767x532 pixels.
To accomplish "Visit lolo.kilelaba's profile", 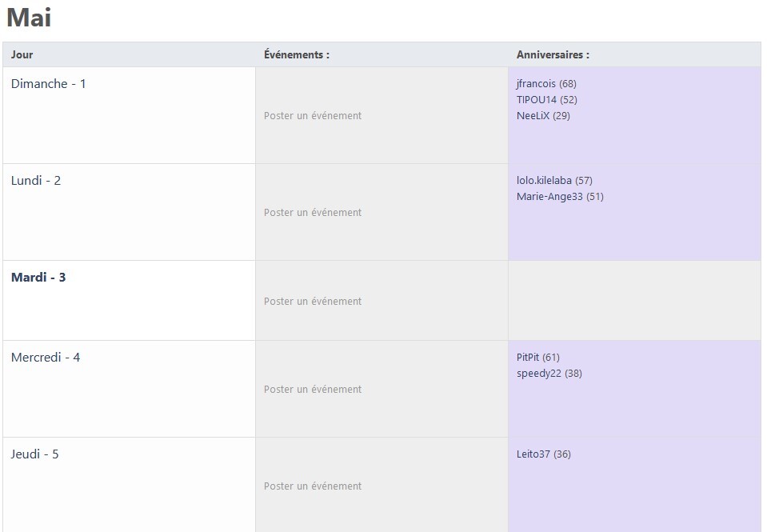I will pyautogui.click(x=544, y=181).
